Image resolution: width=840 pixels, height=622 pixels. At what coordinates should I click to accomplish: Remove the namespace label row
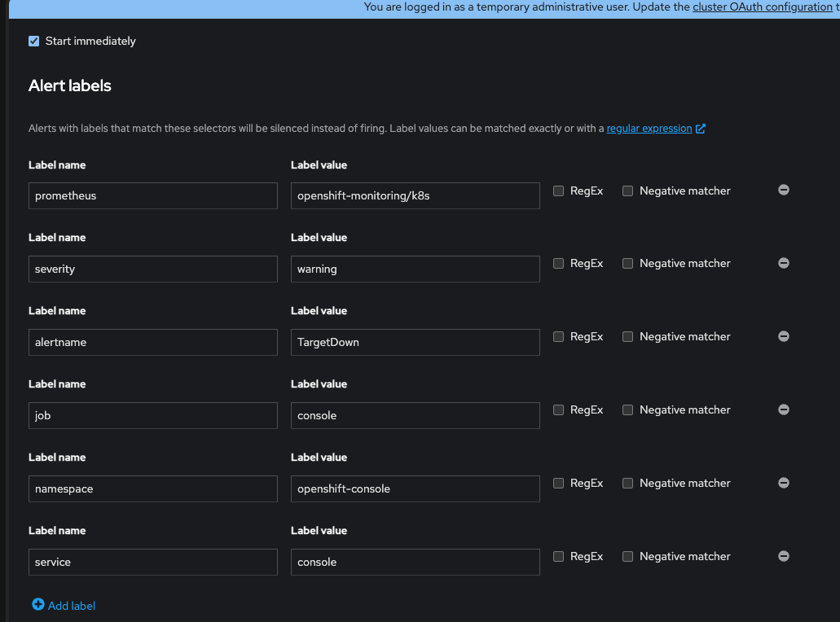[x=784, y=483]
